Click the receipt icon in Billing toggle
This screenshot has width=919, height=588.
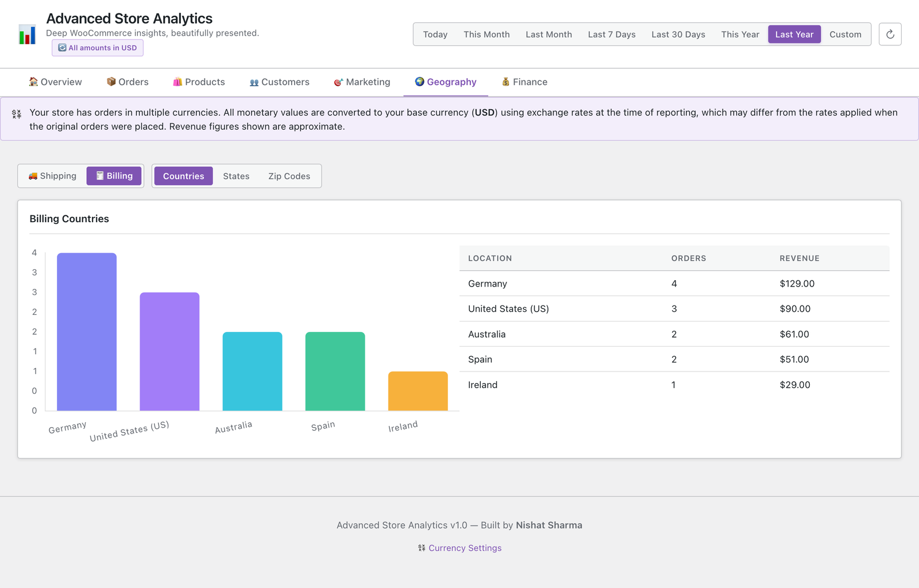100,176
